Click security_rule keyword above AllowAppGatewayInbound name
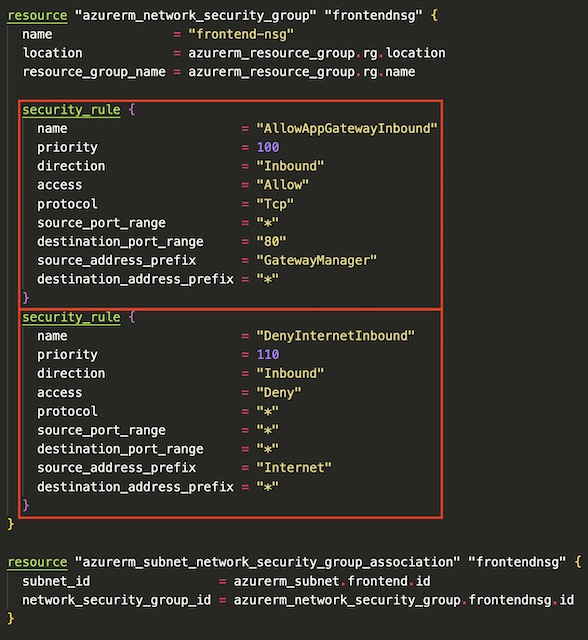Viewport: 588px width, 640px height. coord(71,109)
